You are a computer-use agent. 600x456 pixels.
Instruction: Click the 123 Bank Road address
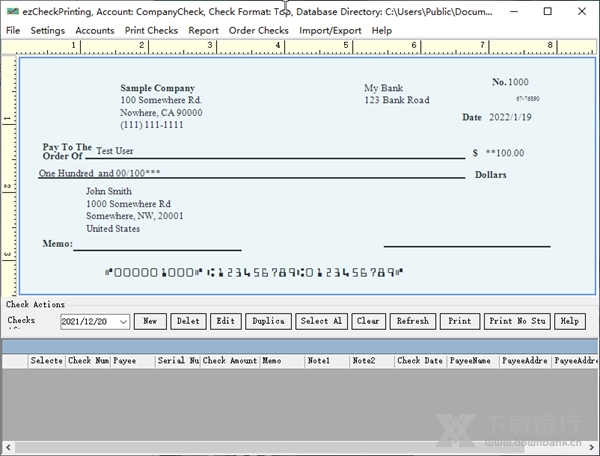[x=397, y=100]
